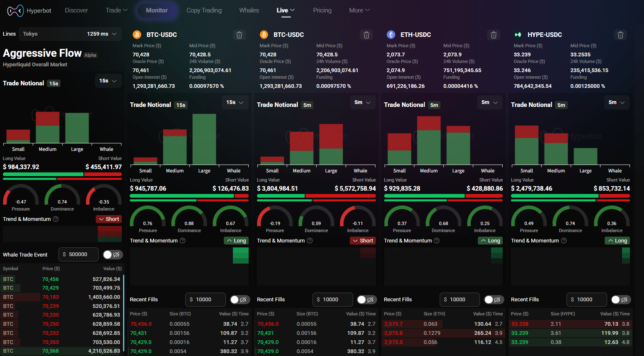Screen dimensions: 644x356
Task: Click the Long trend button in HYPE-USDC panel
Action: (617, 241)
